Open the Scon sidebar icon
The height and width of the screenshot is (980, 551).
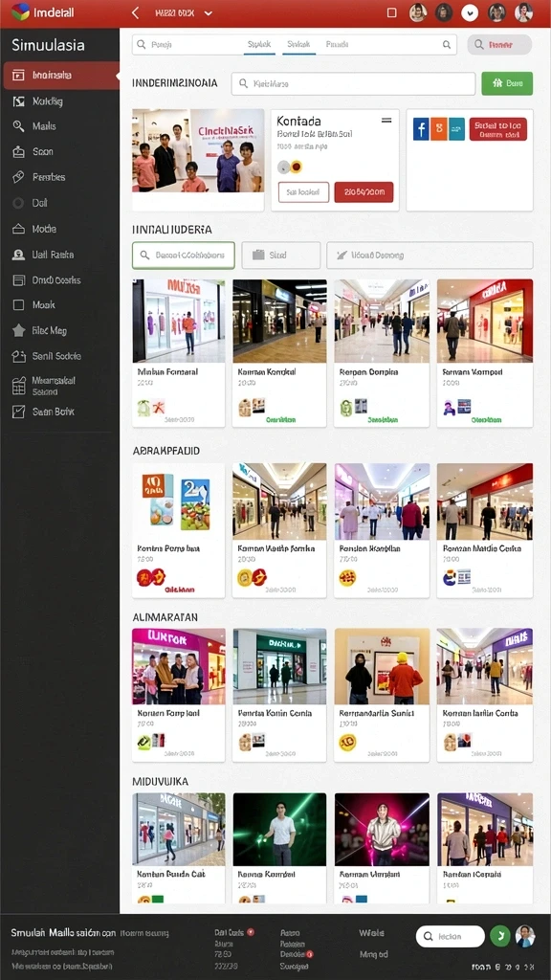19,152
